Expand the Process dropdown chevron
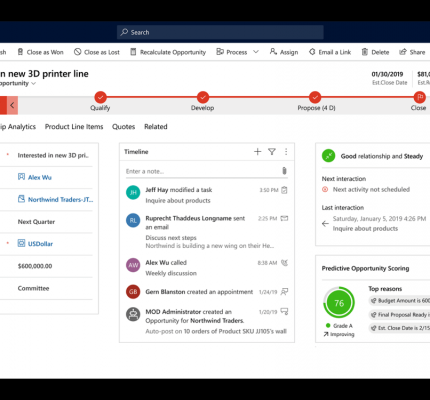This screenshot has height=400, width=430. click(x=256, y=52)
